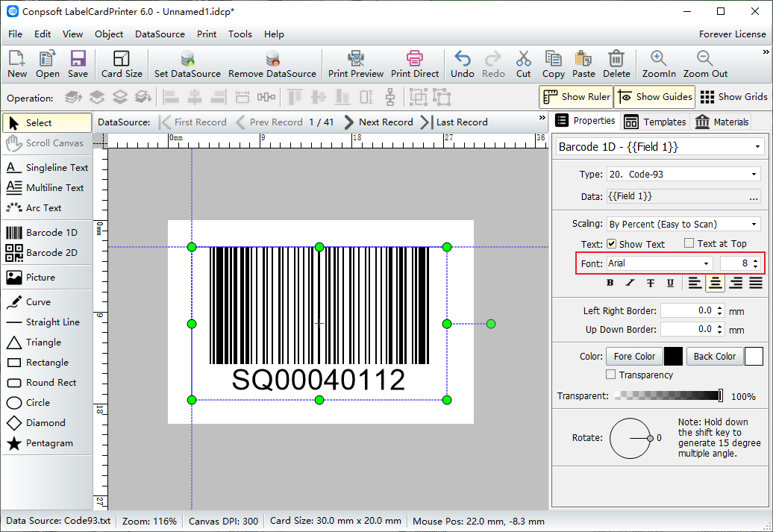
Task: Open the Tools menu
Action: (x=240, y=34)
